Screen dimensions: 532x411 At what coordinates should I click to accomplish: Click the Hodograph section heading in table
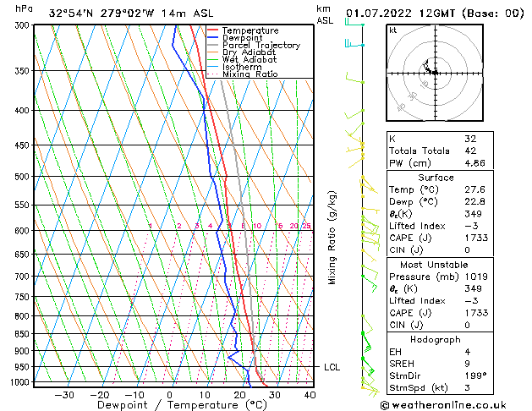tap(435, 339)
